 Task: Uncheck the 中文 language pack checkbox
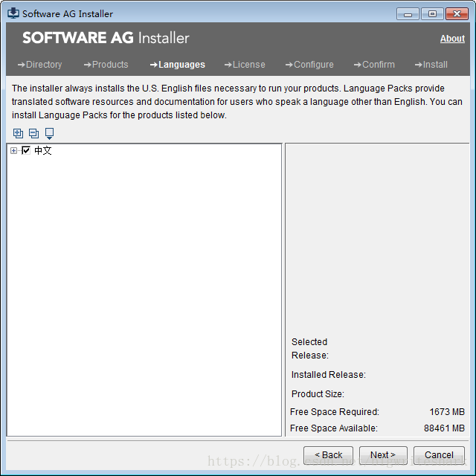(26, 150)
